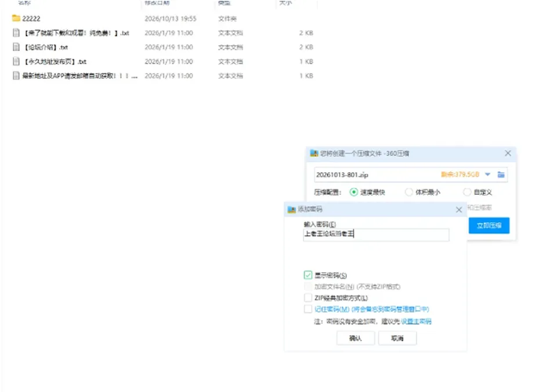Image resolution: width=557 pixels, height=392 pixels.
Task: Click the file icon beside 【来了就能下载和观看！纯免费！】.txt
Action: 16,32
